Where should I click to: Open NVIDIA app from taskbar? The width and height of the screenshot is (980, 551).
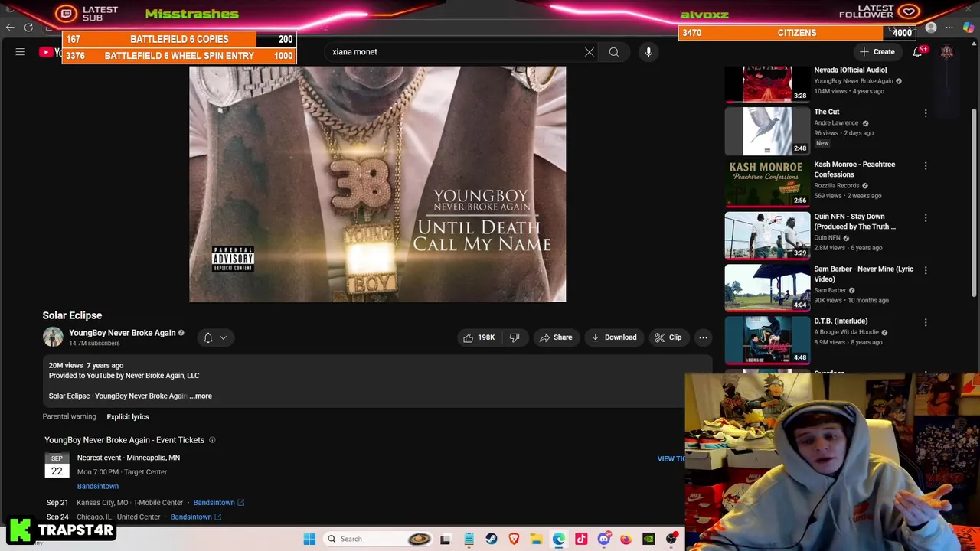[649, 539]
